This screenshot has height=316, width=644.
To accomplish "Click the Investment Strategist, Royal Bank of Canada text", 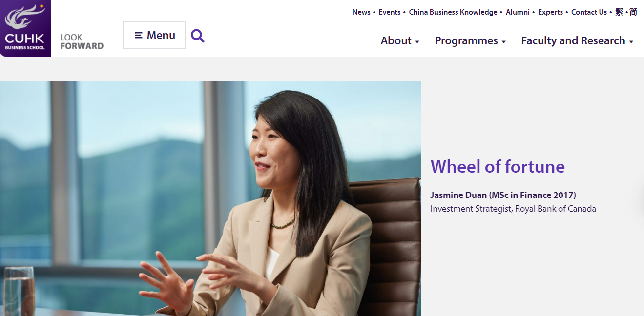I will pos(513,209).
